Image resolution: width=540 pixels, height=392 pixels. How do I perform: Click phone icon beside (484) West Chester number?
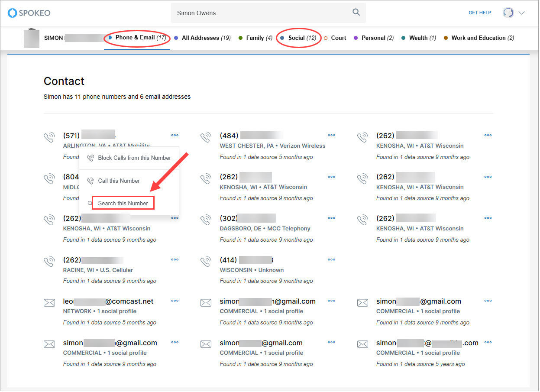pyautogui.click(x=206, y=138)
